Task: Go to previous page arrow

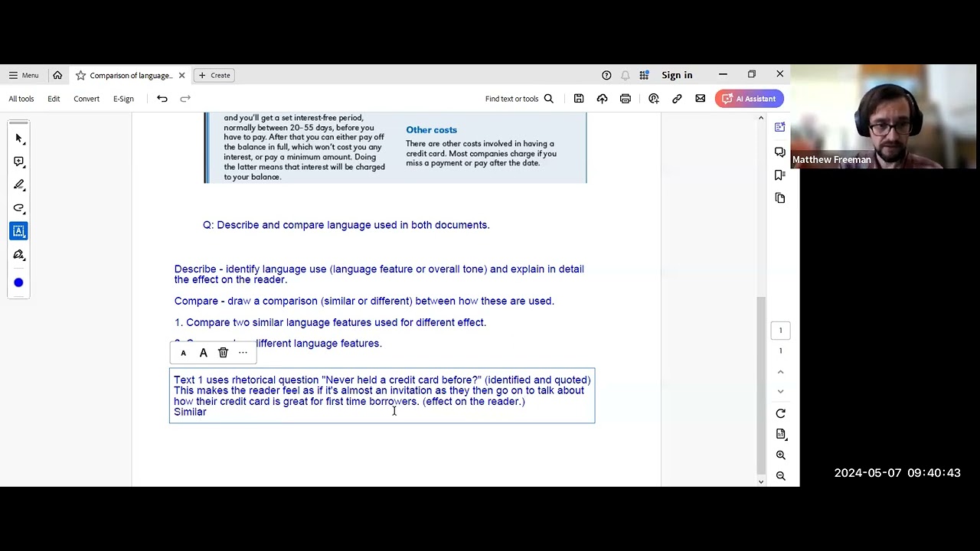Action: pos(781,372)
